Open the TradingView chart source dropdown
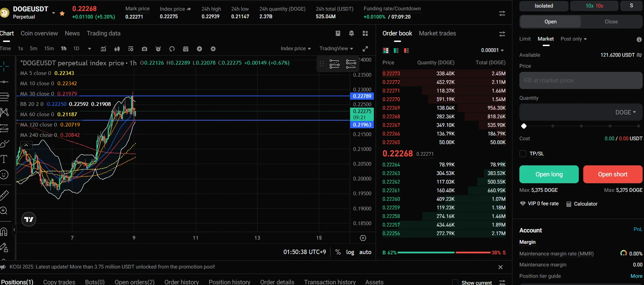 click(336, 48)
